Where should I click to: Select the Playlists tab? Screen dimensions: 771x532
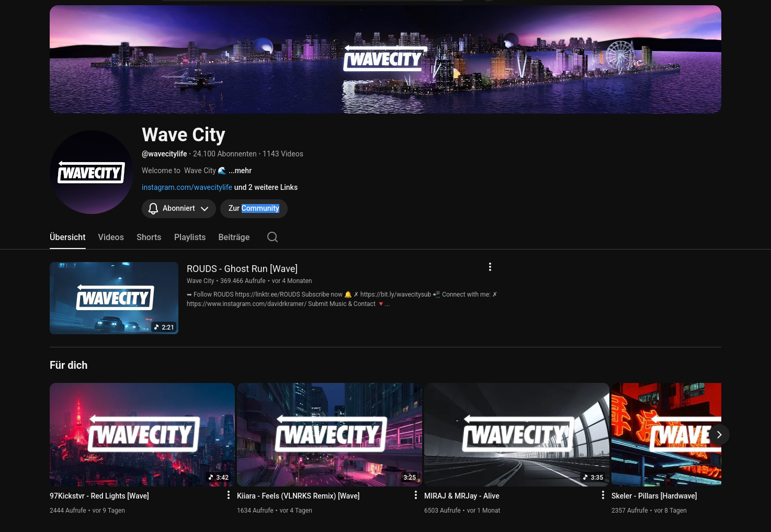pyautogui.click(x=190, y=237)
